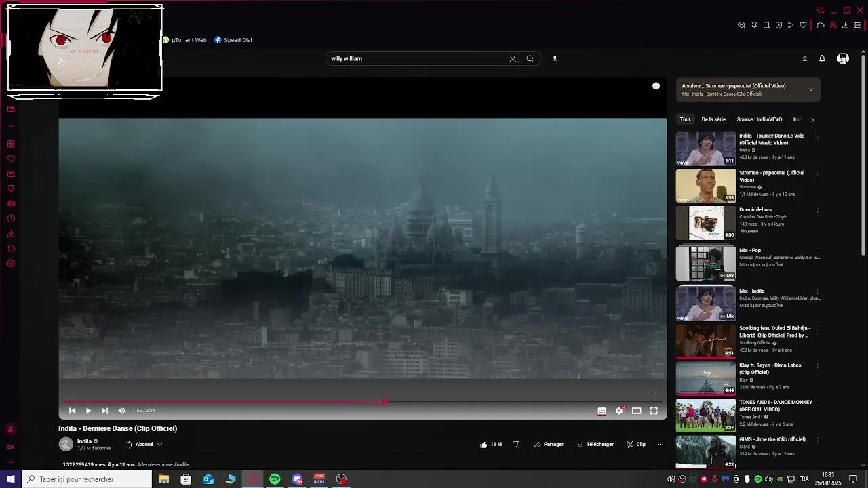Select the De la série filter chip
868x488 pixels.
(x=713, y=120)
